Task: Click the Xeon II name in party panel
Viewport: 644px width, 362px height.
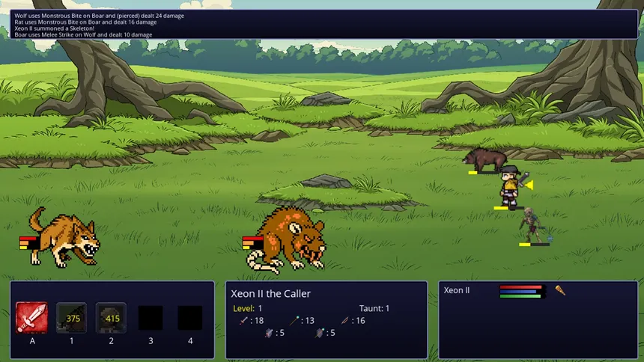Action: [456, 290]
